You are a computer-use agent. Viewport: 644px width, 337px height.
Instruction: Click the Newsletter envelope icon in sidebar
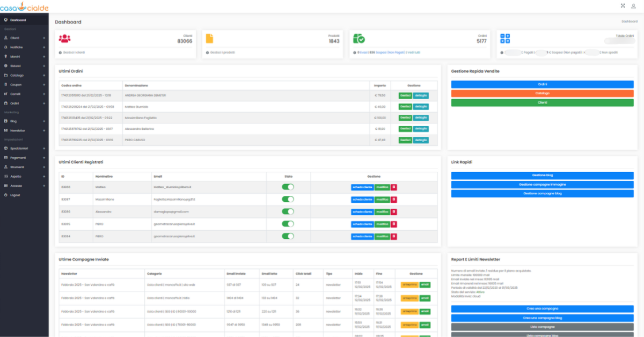(5, 130)
